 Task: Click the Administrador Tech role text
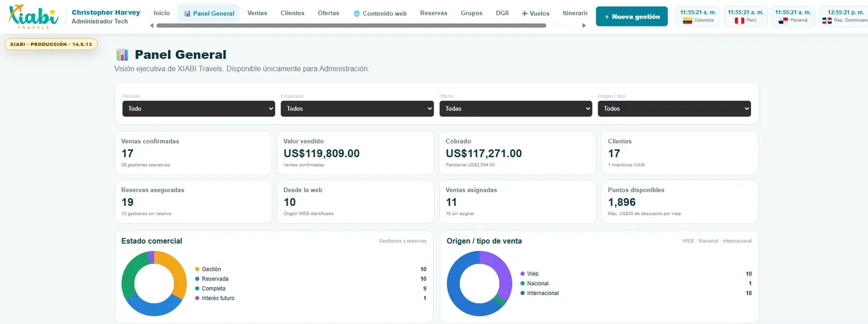pos(100,21)
